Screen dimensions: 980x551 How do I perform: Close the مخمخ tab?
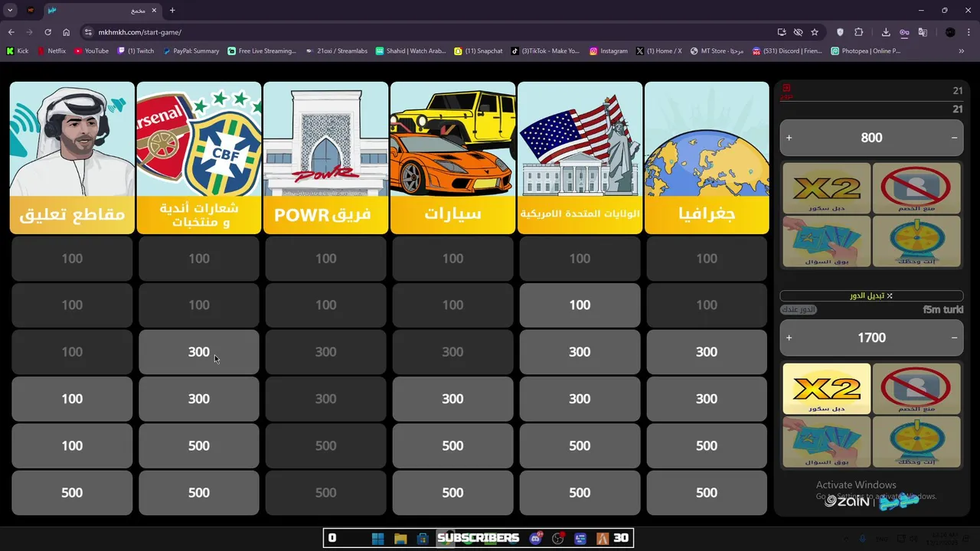click(154, 11)
